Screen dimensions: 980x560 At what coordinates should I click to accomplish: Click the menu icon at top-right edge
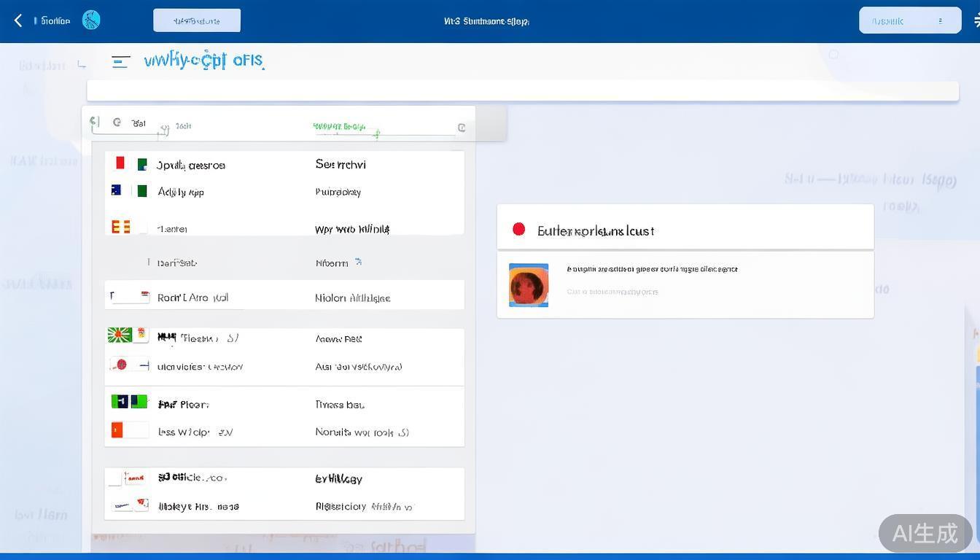click(976, 21)
